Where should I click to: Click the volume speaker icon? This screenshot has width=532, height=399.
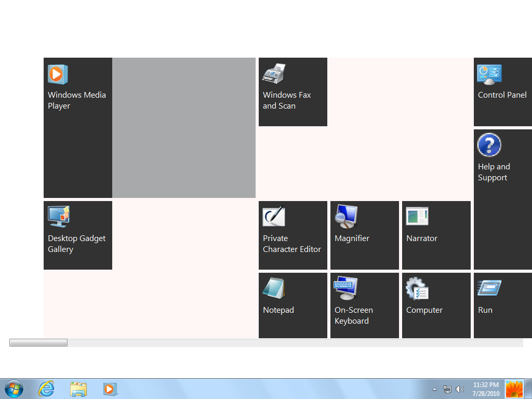tap(460, 389)
